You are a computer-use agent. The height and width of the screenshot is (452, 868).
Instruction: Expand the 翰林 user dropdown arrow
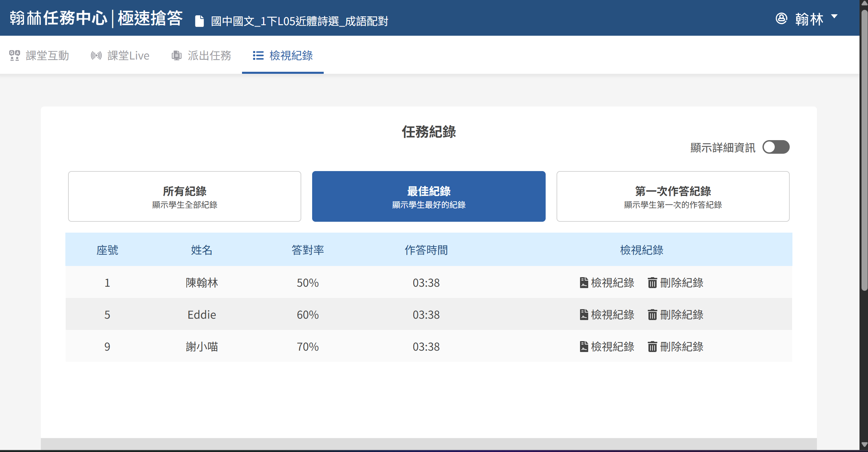(834, 16)
